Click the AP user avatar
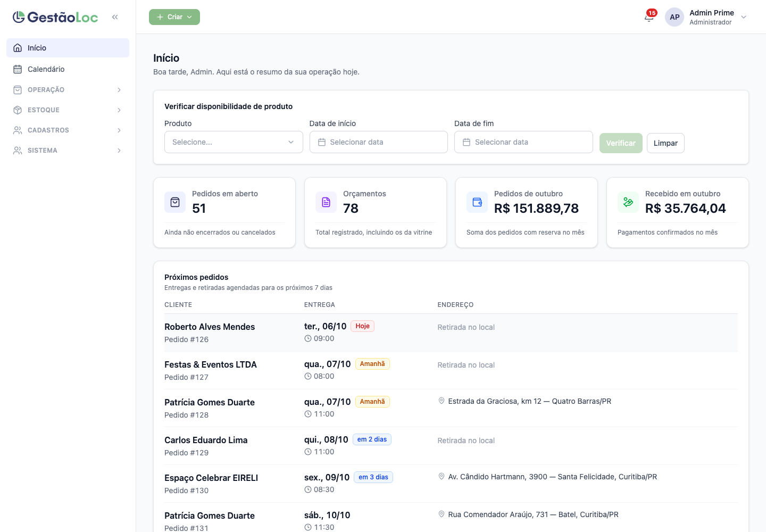 coord(675,17)
